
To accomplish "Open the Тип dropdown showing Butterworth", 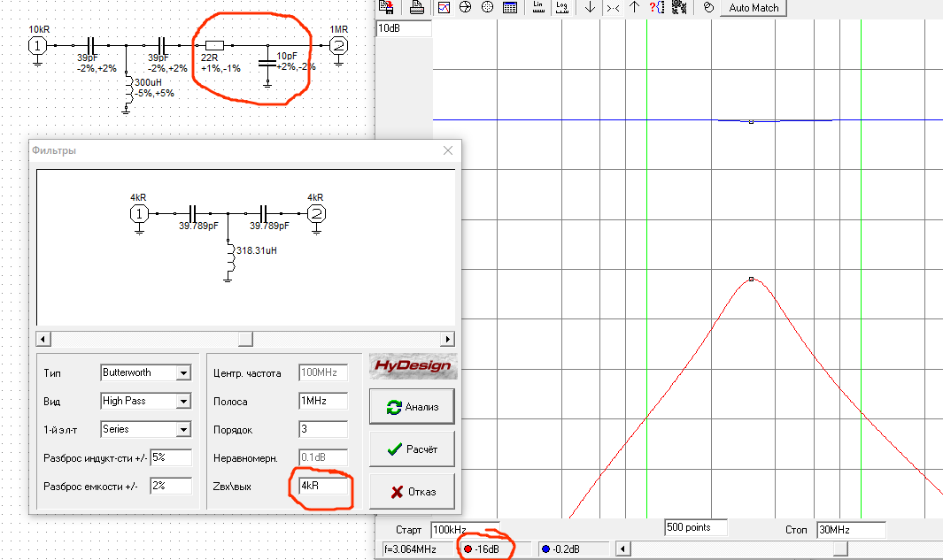I will point(145,372).
